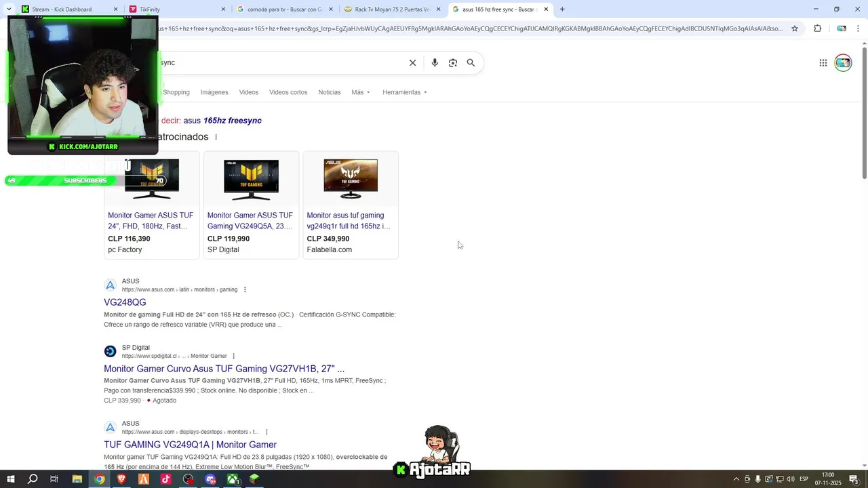Close the TikFinity tab
The image size is (868, 488).
click(x=224, y=9)
